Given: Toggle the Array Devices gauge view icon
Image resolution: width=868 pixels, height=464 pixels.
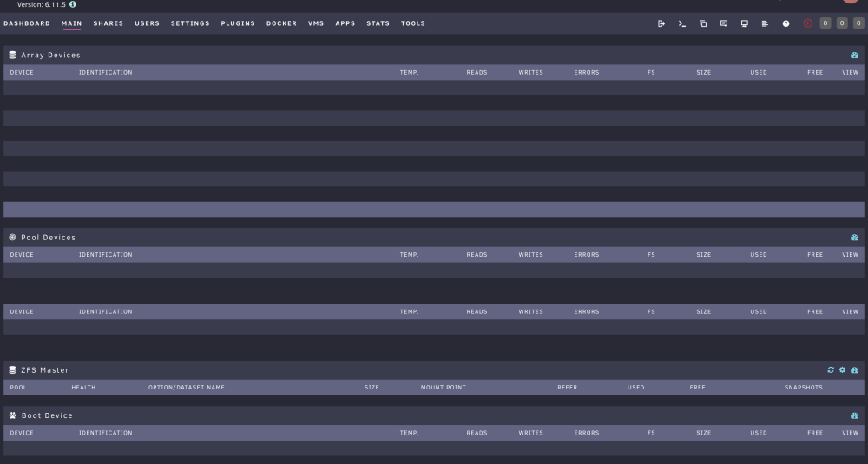Looking at the screenshot, I should (x=854, y=56).
